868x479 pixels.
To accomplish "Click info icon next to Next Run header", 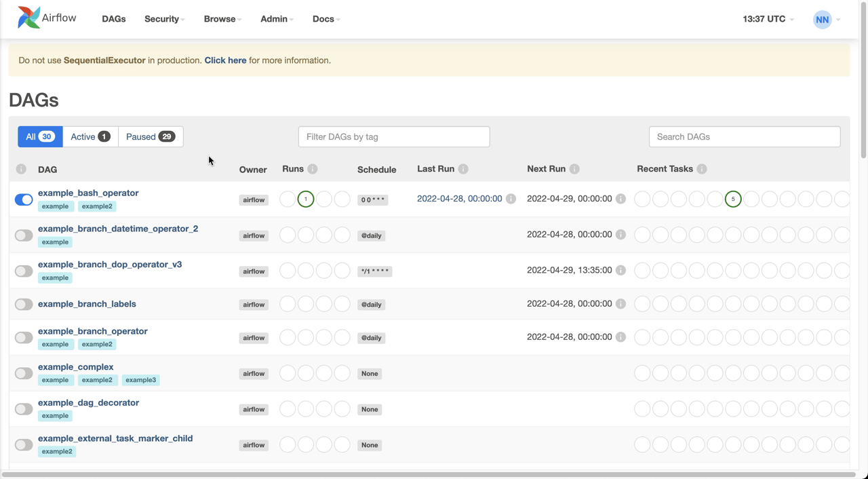I will 574,169.
